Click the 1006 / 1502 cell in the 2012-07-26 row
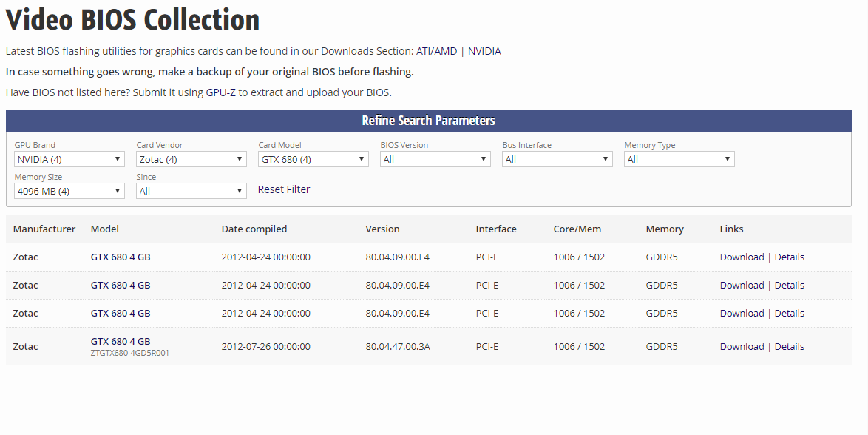The image size is (868, 435). point(579,346)
